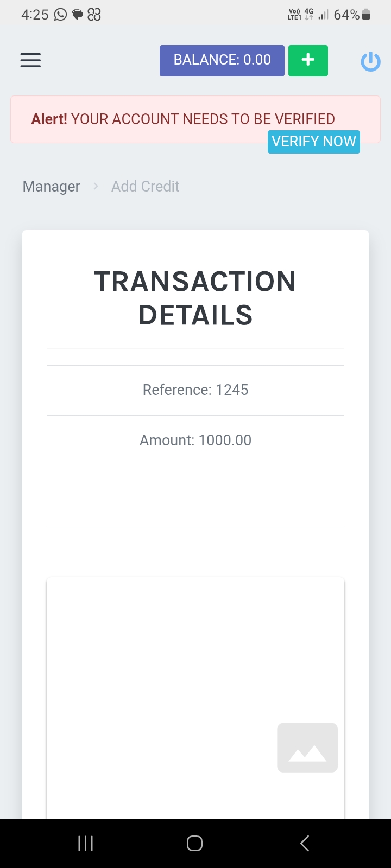Select the Reference: 1245 row
Image resolution: width=391 pixels, height=868 pixels.
[x=195, y=390]
